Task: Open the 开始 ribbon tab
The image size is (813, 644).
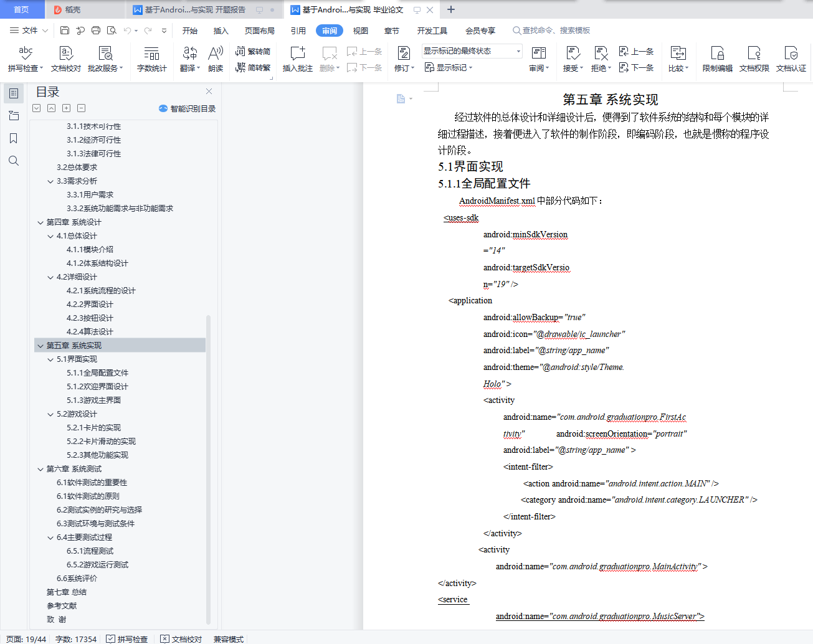Action: [x=190, y=31]
